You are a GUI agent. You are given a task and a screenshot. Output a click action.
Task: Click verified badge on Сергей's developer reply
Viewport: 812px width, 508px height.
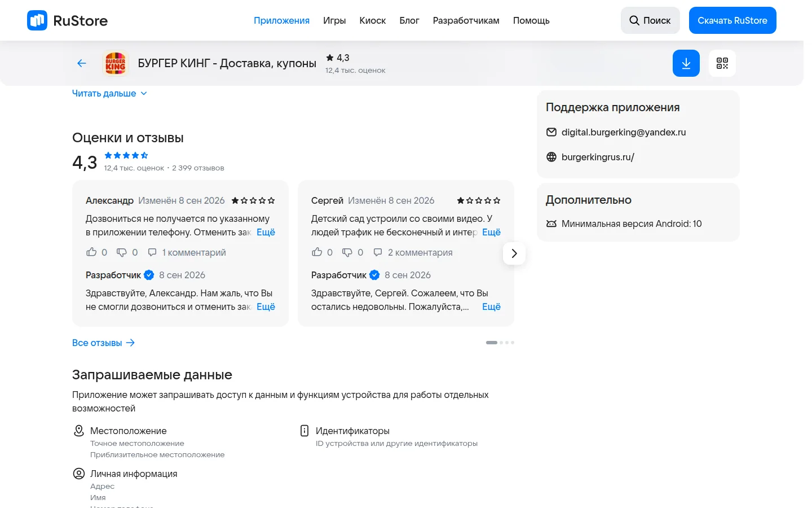[374, 275]
